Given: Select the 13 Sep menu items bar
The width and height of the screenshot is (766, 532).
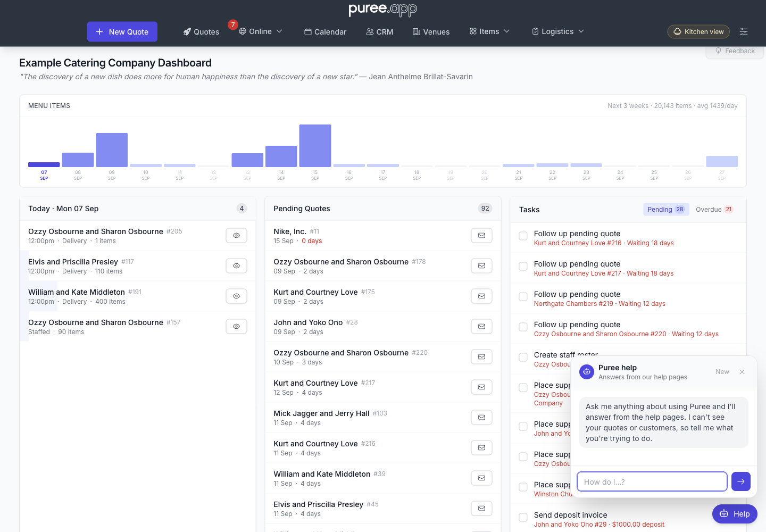Looking at the screenshot, I should (247, 160).
